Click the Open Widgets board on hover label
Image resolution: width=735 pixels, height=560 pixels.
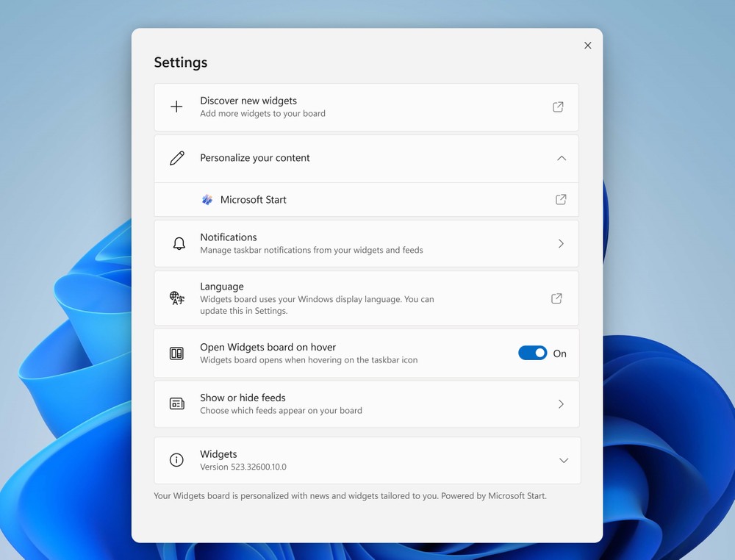pos(268,348)
